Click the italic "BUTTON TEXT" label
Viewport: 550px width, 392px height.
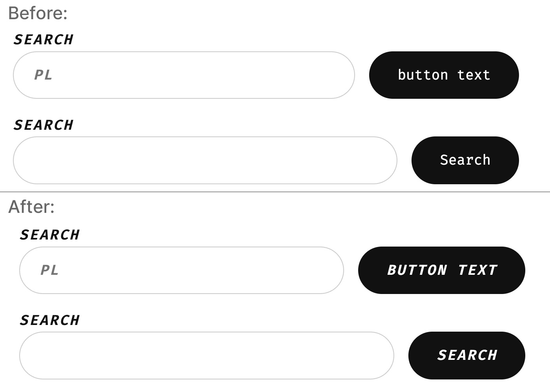click(x=442, y=270)
